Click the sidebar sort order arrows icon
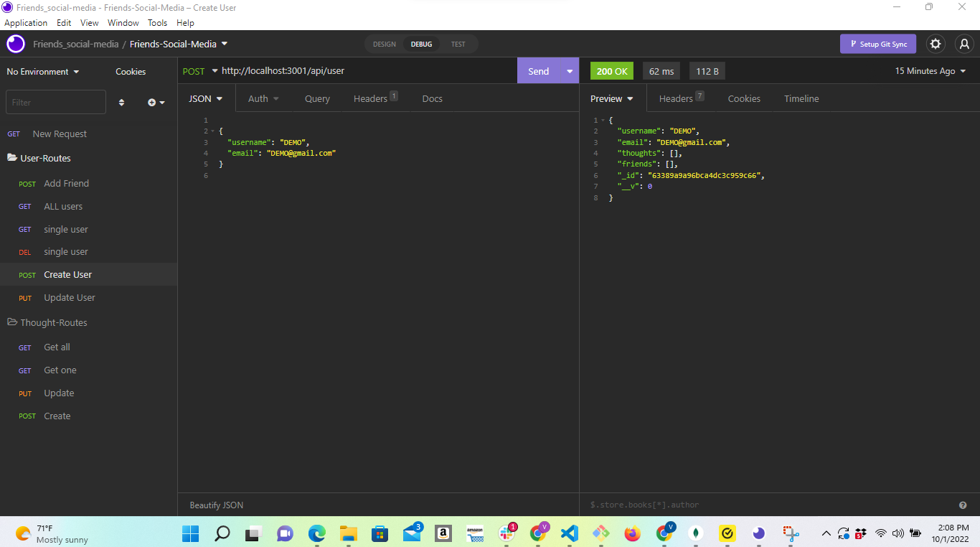Image resolution: width=980 pixels, height=547 pixels. pyautogui.click(x=121, y=102)
